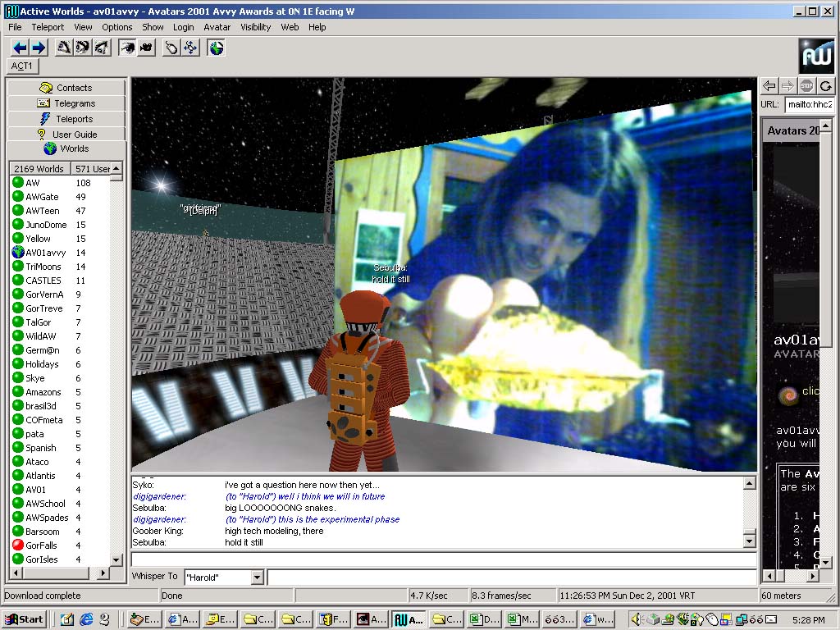Toggle mouse move mode in the toolbar
Viewport: 840px width, 630px height.
pyautogui.click(x=171, y=48)
